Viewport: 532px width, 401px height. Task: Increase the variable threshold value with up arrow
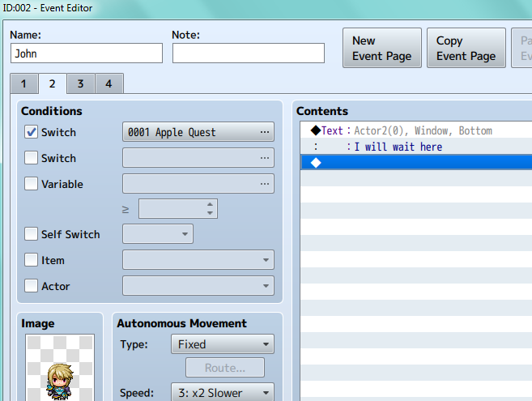[210, 204]
